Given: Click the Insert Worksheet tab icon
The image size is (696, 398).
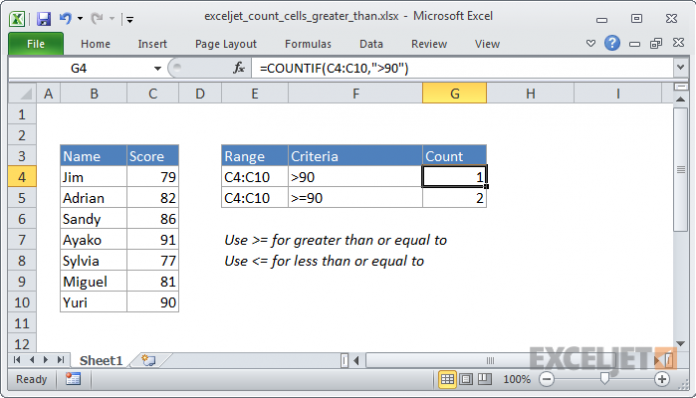Looking at the screenshot, I should pyautogui.click(x=148, y=360).
